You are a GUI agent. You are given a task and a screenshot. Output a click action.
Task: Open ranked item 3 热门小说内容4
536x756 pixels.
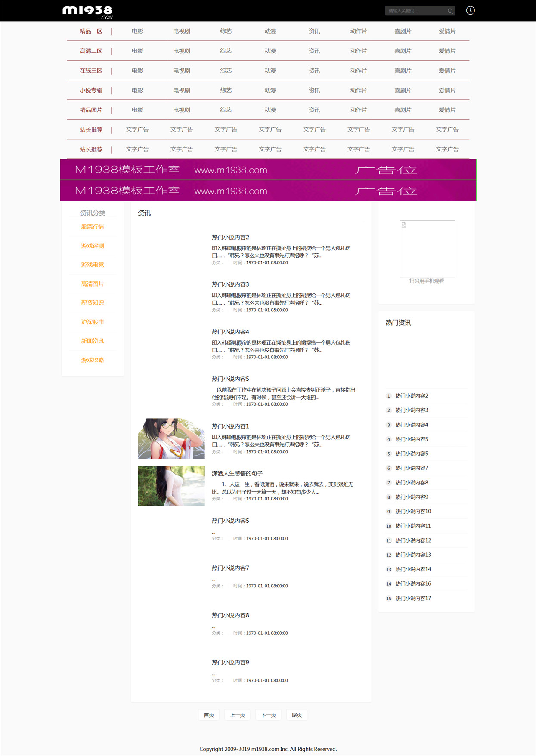click(412, 425)
